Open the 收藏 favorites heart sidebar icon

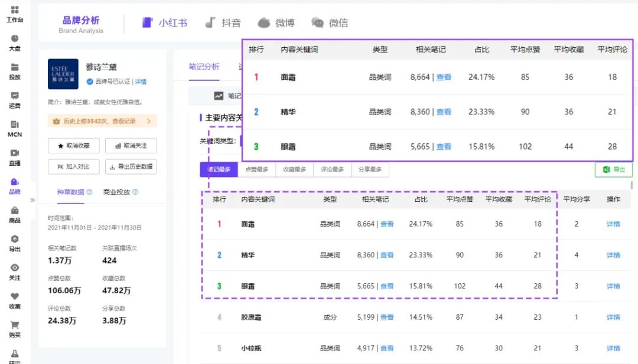(15, 296)
